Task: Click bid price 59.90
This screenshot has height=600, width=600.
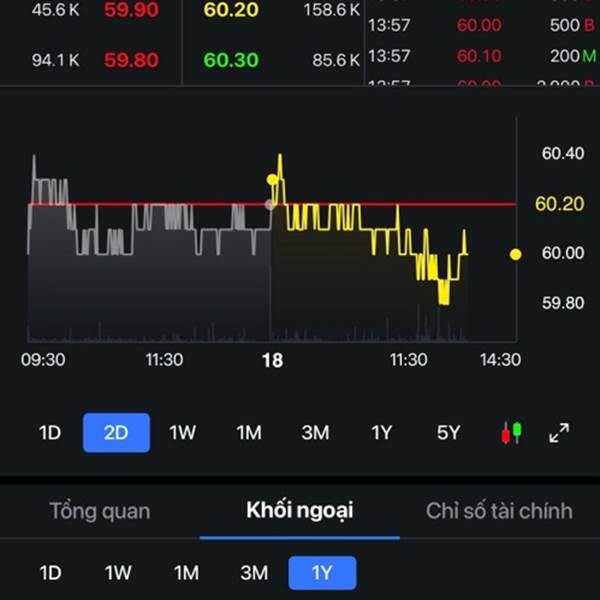Action: pos(131,10)
